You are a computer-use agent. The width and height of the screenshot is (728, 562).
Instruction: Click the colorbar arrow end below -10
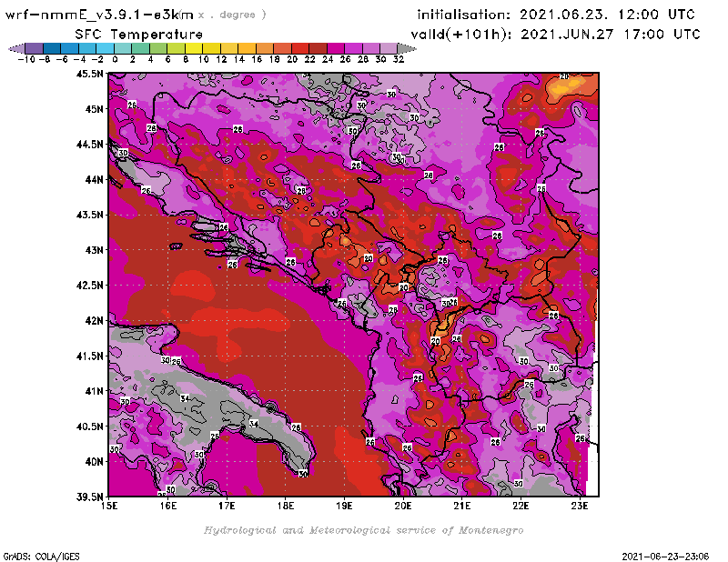16,49
